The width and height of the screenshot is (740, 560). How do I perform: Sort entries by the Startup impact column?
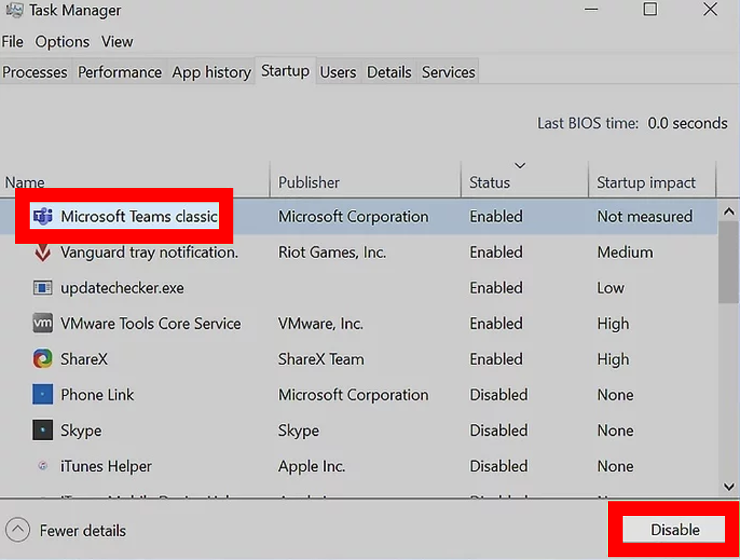click(645, 182)
